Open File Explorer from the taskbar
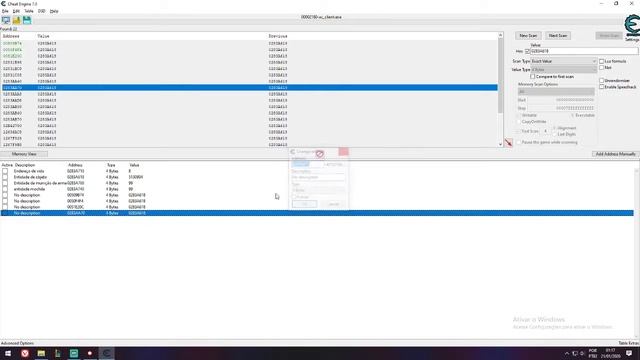The height and width of the screenshot is (360, 640). [41, 353]
